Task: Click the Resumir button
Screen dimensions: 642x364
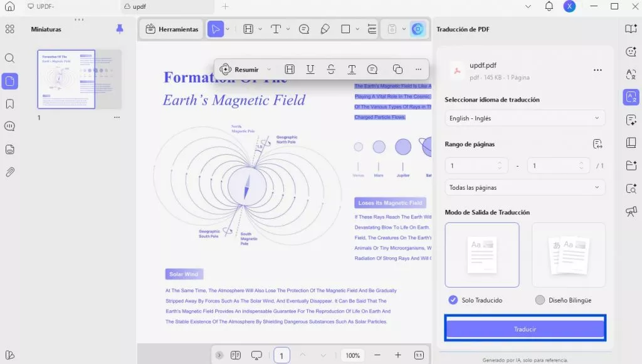Action: click(239, 70)
